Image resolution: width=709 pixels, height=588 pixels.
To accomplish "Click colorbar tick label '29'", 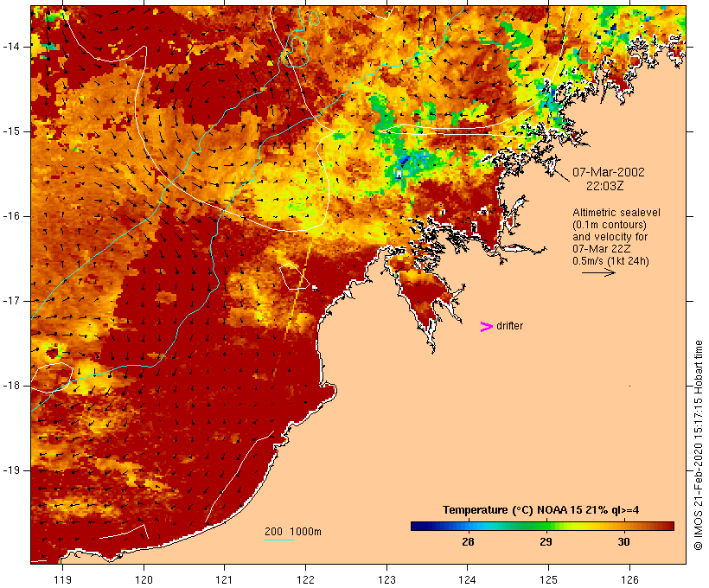I will click(x=546, y=542).
